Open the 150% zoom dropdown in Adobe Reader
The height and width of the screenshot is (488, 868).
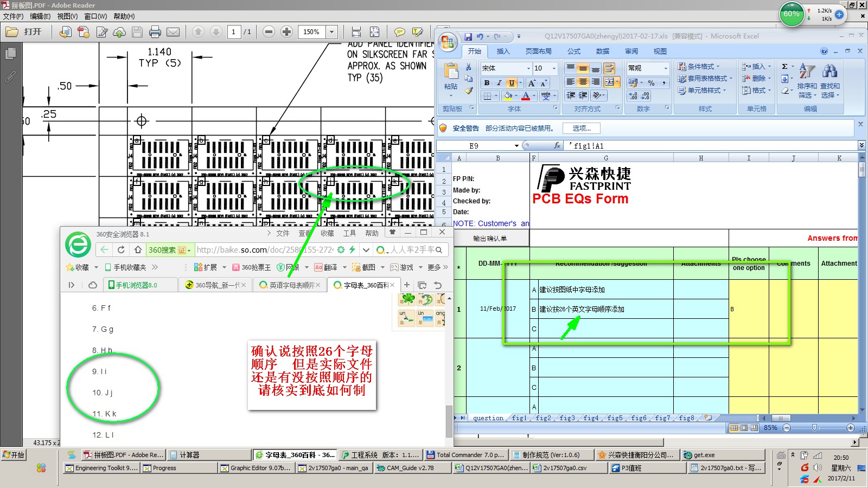[332, 32]
